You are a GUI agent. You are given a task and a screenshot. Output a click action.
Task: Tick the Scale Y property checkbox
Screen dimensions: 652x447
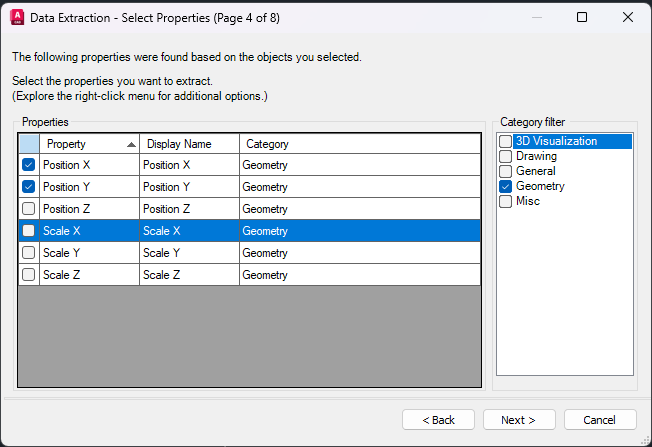pos(28,252)
